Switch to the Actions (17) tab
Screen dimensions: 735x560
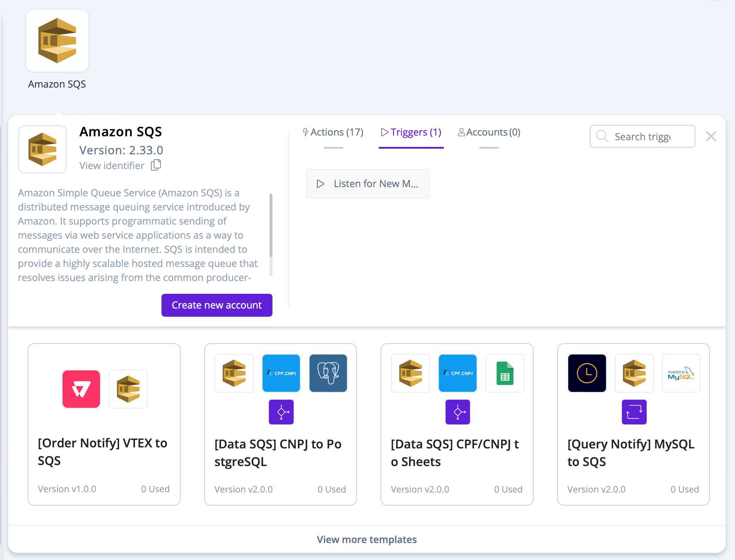333,132
